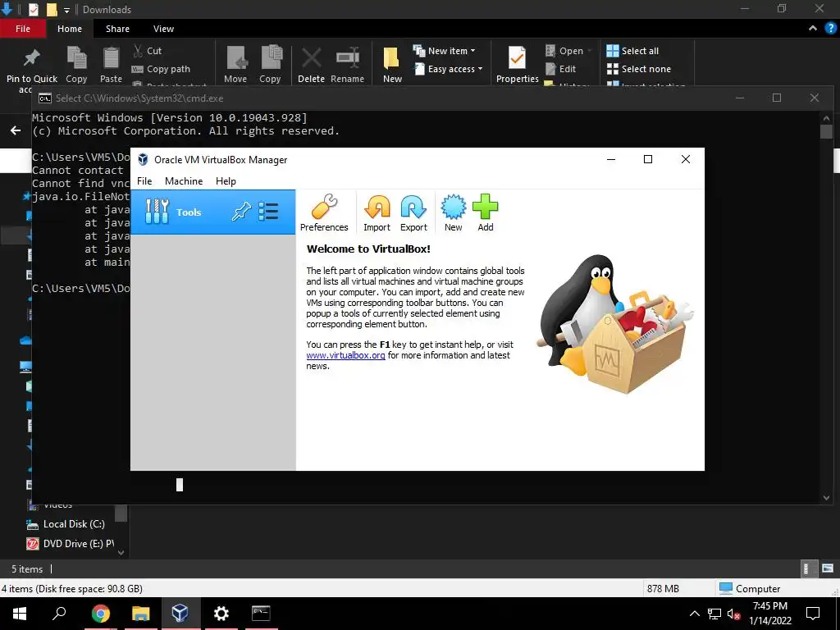Go back with Explorer back arrow
The height and width of the screenshot is (630, 840).
click(16, 130)
